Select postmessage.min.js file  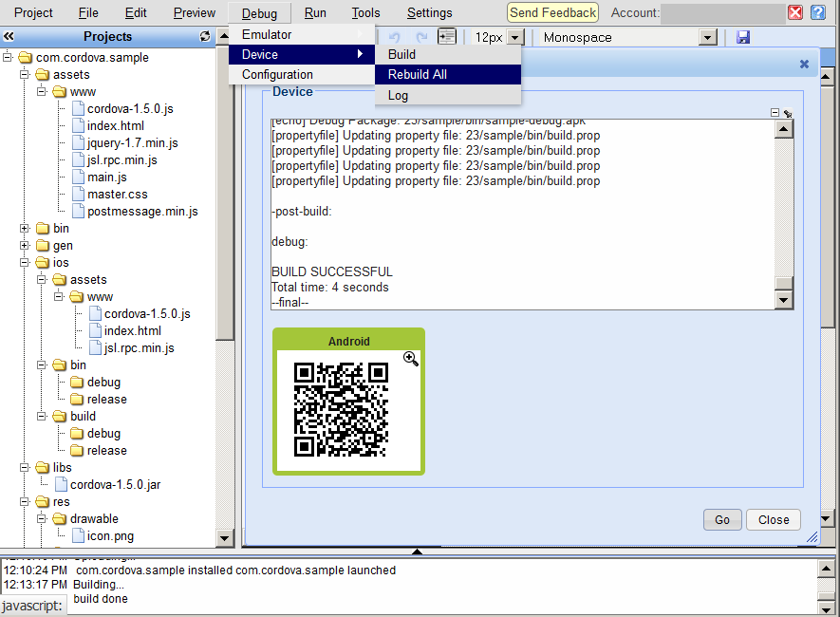(142, 212)
